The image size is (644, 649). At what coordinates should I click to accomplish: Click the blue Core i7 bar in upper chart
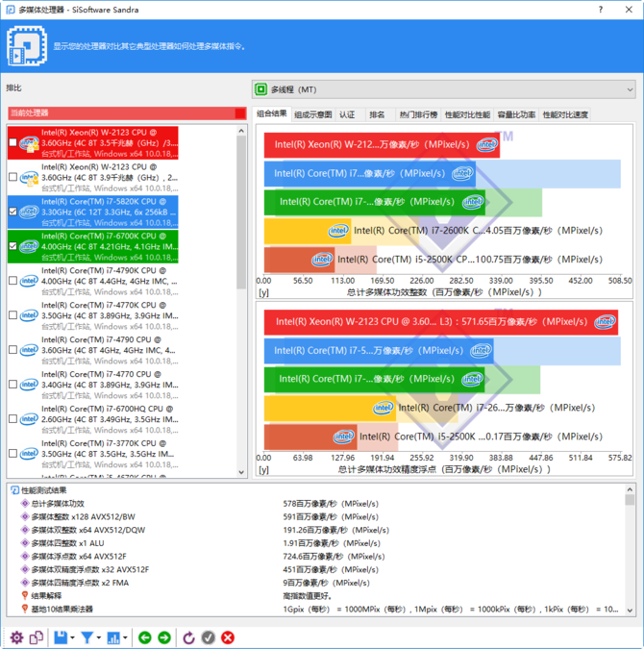(370, 173)
